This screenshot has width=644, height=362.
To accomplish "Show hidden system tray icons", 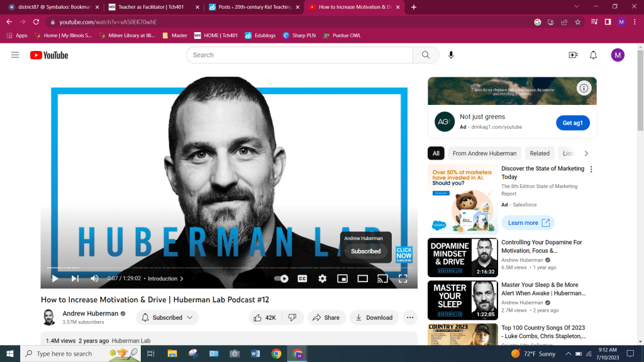I will point(568,354).
